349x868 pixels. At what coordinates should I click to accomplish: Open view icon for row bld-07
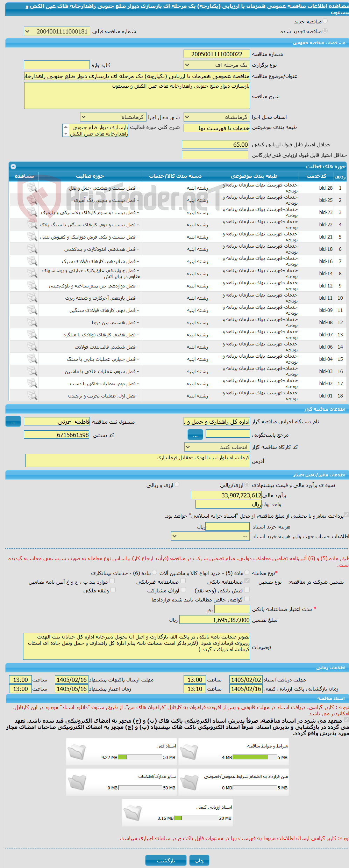pyautogui.click(x=32, y=335)
